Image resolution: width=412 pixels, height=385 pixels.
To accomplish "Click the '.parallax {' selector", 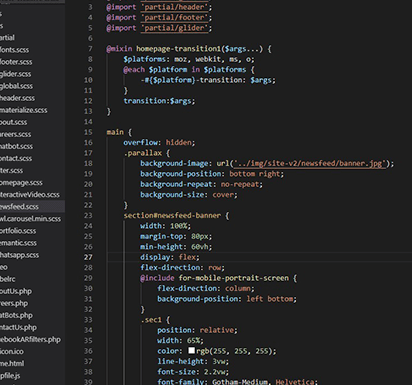I will 147,153.
